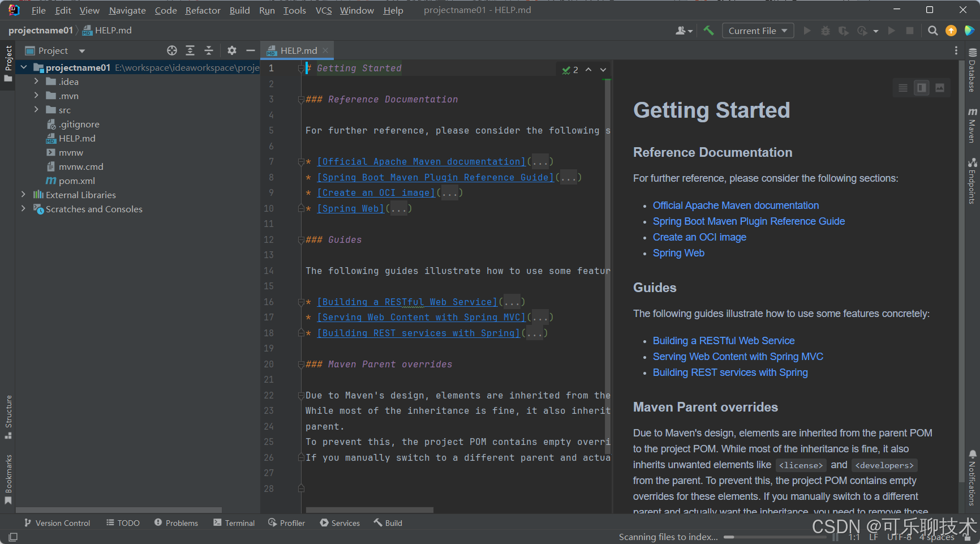This screenshot has height=544, width=980.
Task: Click Run with Coverage icon
Action: 844,31
